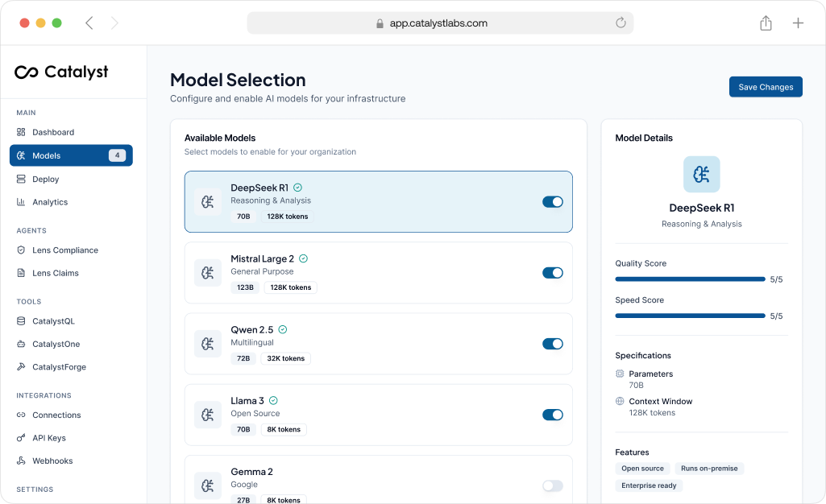Image resolution: width=826 pixels, height=504 pixels.
Task: Click the Parameters chip icon in Specifications
Action: 620,374
